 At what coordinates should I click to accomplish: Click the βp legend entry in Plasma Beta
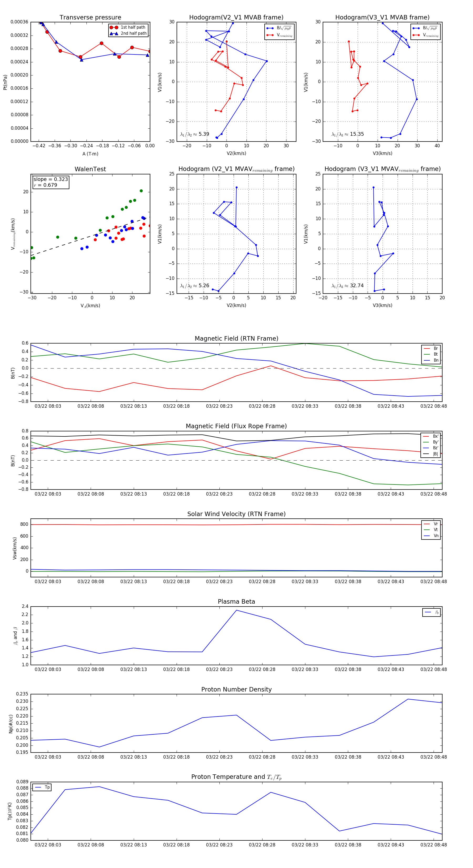pyautogui.click(x=432, y=612)
